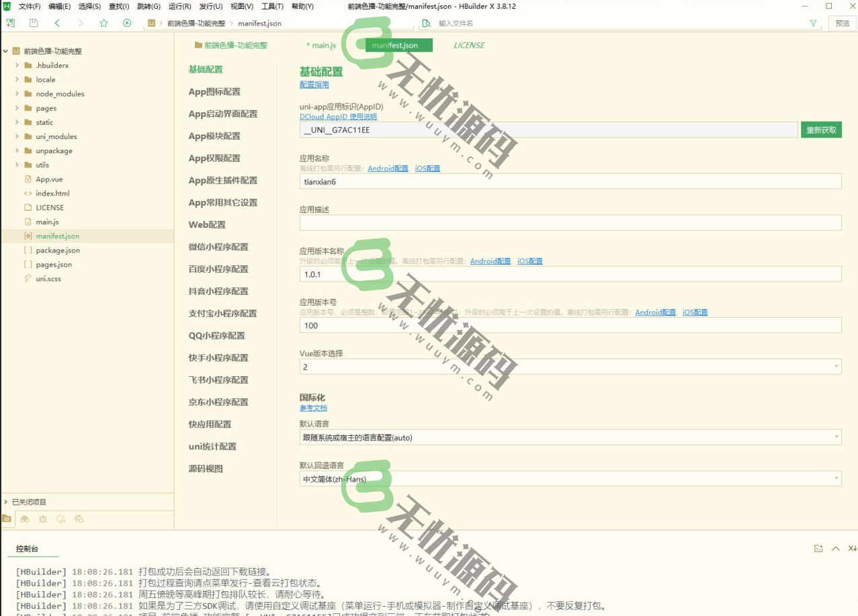This screenshot has width=858, height=616.
Task: Navigate back using the left arrow icon
Action: click(x=57, y=22)
